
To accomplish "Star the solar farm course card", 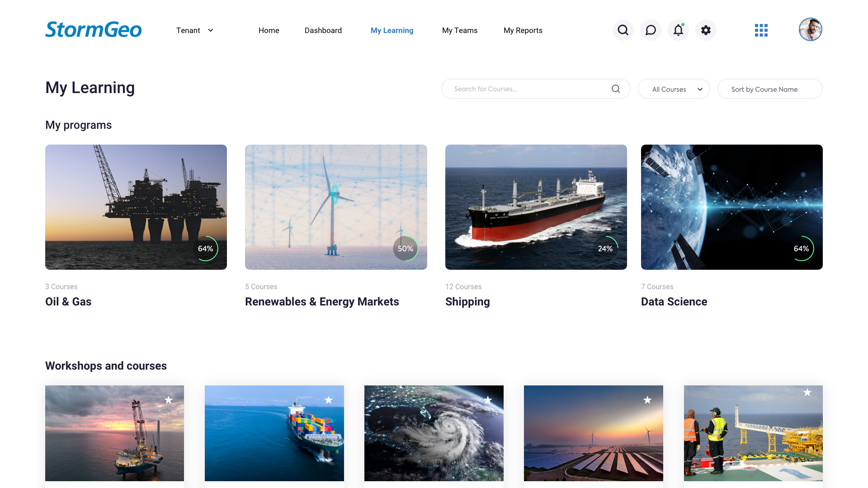I will click(x=647, y=400).
